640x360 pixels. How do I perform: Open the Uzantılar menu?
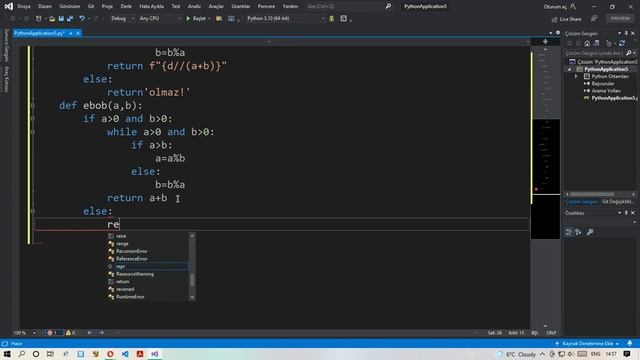point(240,7)
